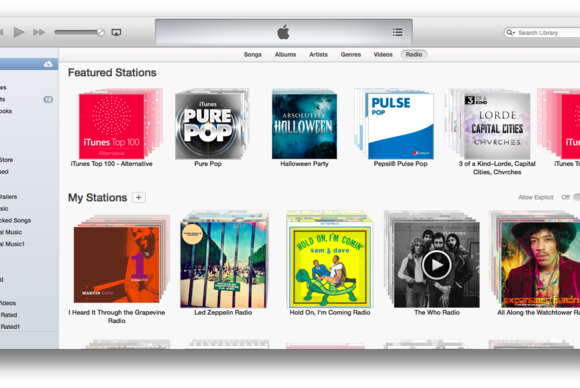
Task: Switch to the Songs tab
Action: tap(253, 54)
